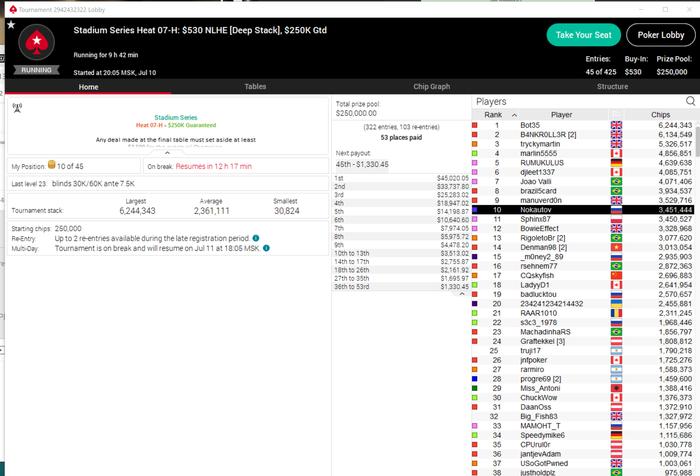The height and width of the screenshot is (476, 700).
Task: Click the Canadian flag next to marlin5555
Action: point(616,153)
